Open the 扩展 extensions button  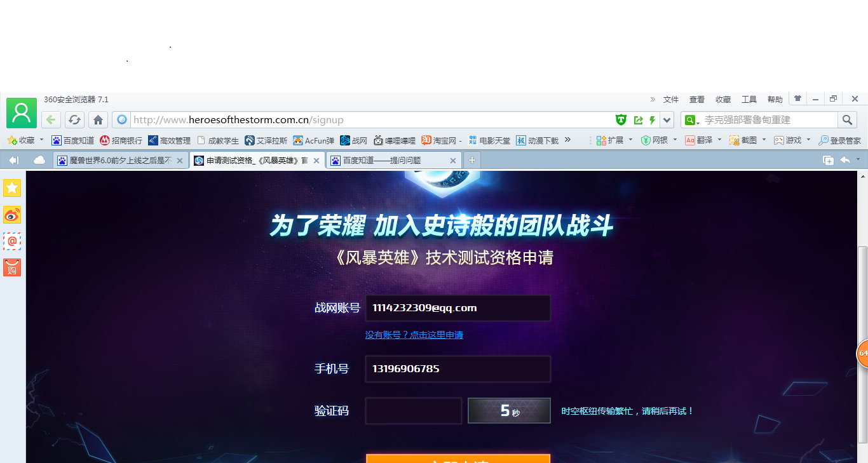pos(610,140)
